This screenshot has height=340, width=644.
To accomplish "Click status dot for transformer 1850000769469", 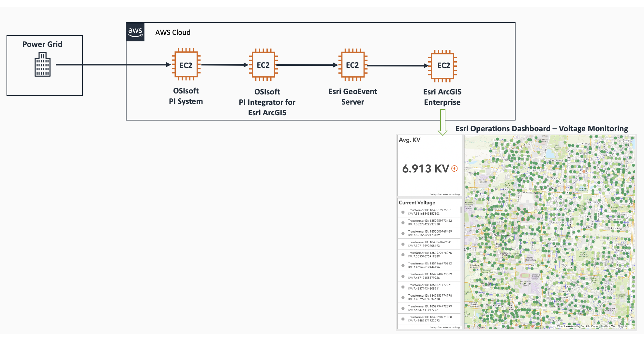I will (x=403, y=234).
